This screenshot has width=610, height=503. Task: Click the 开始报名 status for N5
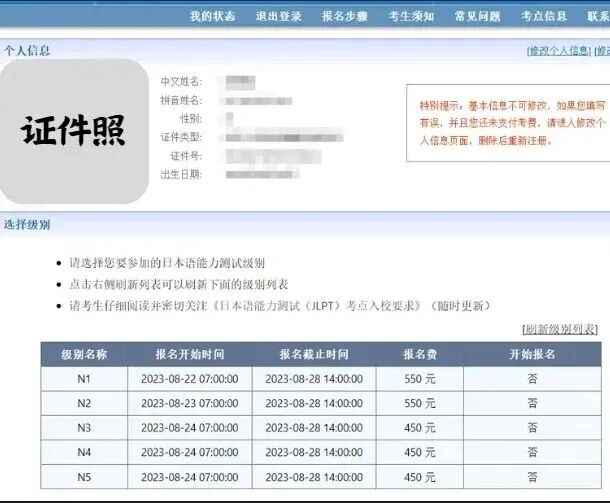click(x=532, y=477)
